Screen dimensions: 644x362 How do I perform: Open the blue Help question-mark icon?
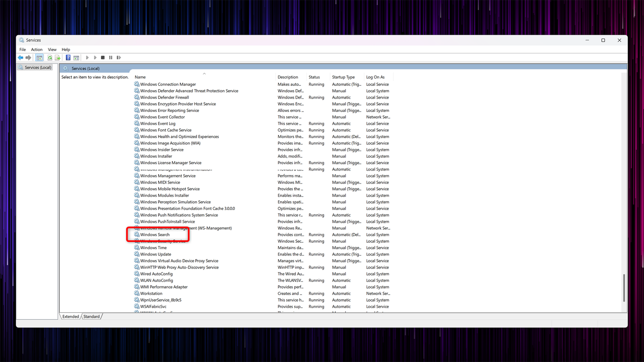[x=68, y=57]
